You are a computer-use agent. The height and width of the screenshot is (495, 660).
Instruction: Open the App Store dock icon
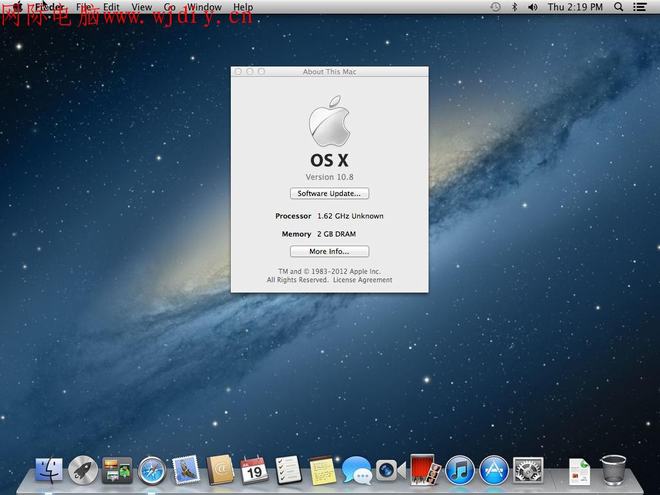(x=493, y=469)
